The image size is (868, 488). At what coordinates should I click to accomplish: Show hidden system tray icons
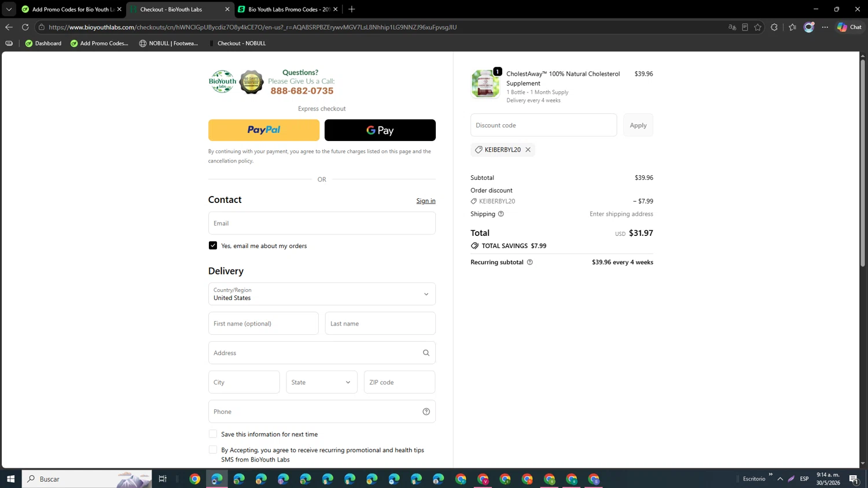pyautogui.click(x=780, y=479)
